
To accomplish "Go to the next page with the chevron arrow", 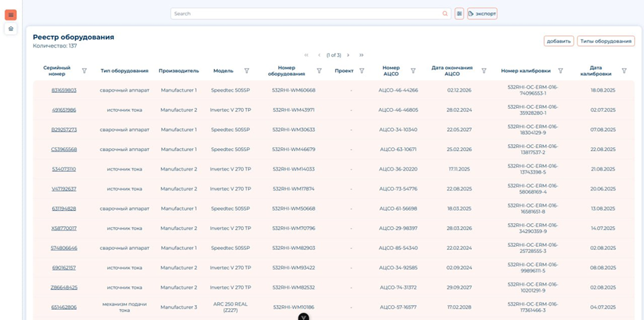I will pyautogui.click(x=349, y=55).
